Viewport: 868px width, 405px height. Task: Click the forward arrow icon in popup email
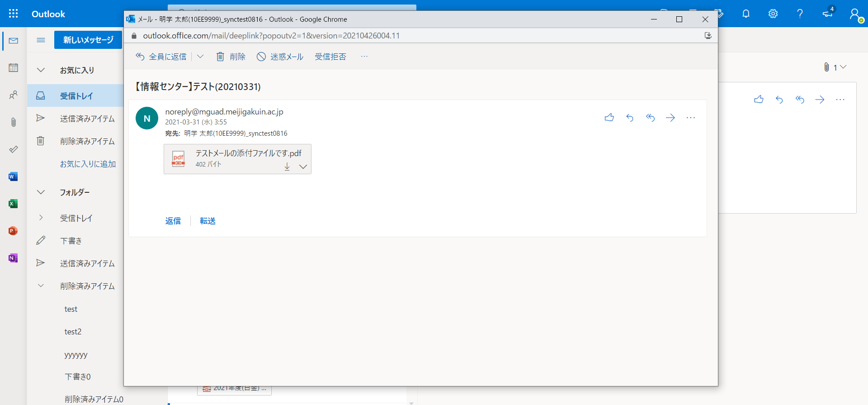670,118
